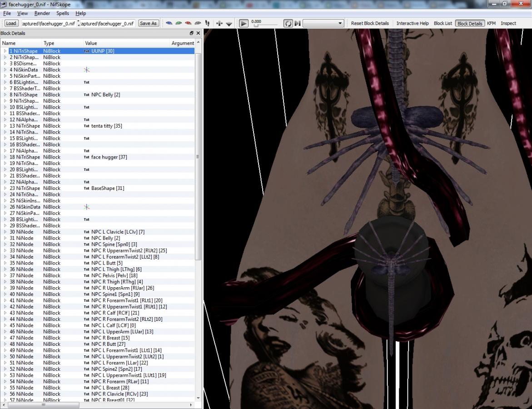Expand the 18 NiTriShape face hugger row
532x409 pixels.
click(x=5, y=157)
